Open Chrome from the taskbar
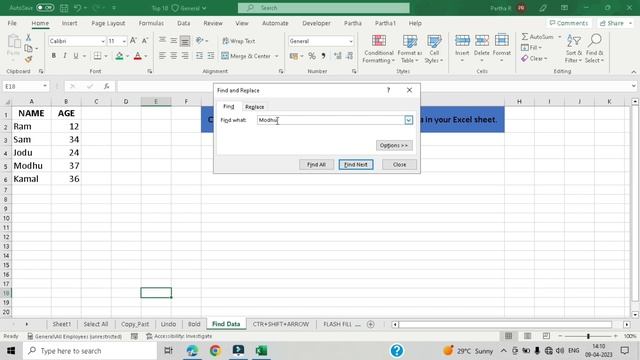Screen dimensions: 640x360 coord(215,351)
